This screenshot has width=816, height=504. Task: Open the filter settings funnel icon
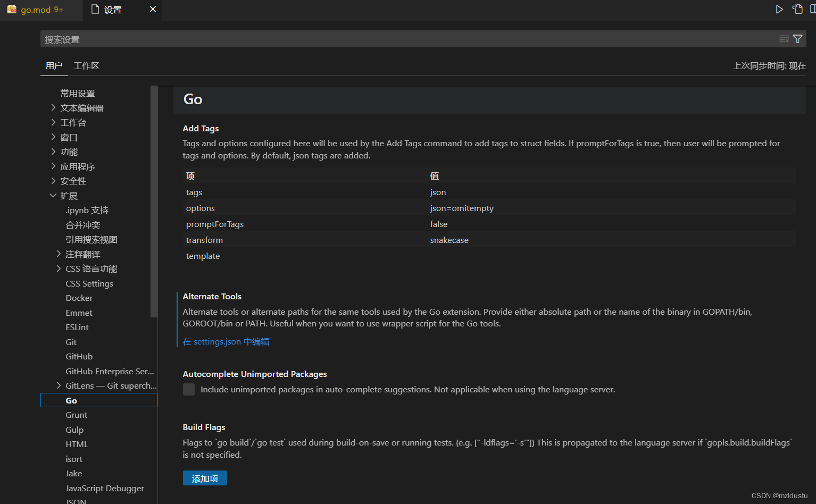click(x=798, y=39)
